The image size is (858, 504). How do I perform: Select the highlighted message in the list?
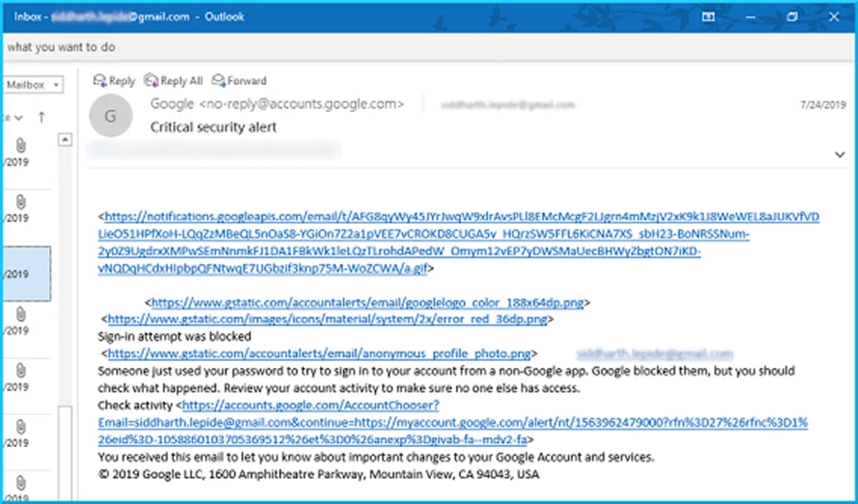[x=26, y=273]
